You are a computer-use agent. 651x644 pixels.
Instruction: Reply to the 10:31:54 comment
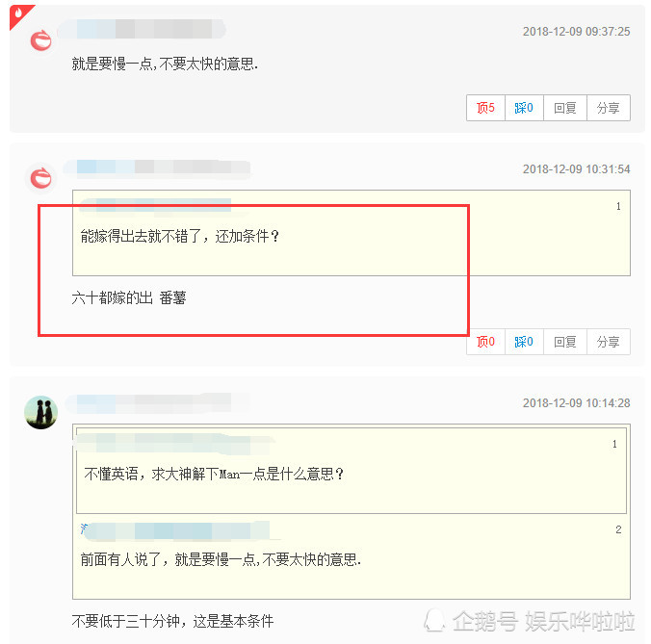[565, 342]
